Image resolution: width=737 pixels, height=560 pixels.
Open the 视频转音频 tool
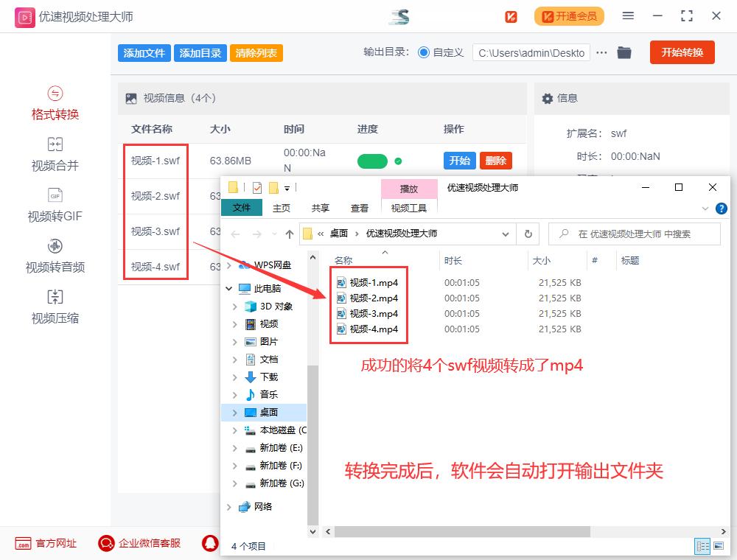[x=55, y=257]
